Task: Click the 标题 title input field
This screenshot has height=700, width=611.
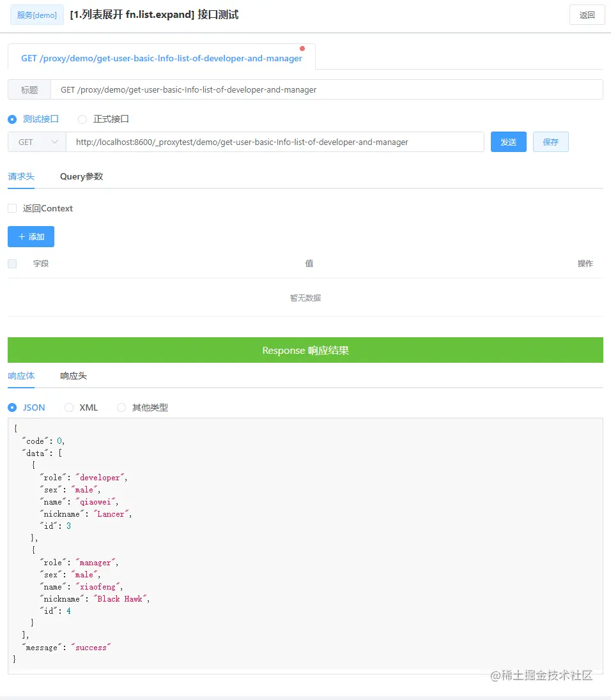Action: 320,89
